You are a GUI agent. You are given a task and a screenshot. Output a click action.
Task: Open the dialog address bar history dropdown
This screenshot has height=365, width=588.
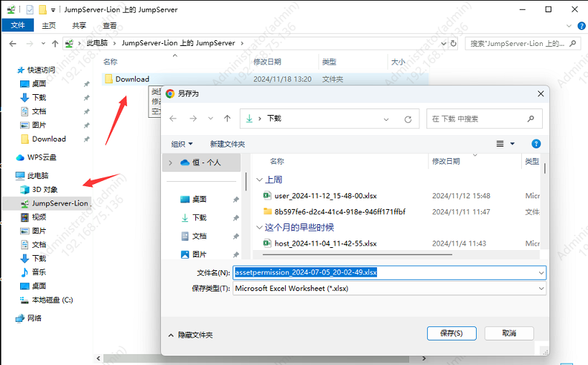tap(386, 119)
